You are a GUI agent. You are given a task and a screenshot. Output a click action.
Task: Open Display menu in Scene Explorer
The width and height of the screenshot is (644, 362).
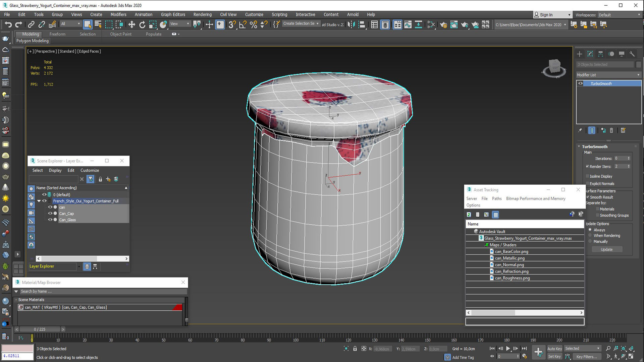55,170
